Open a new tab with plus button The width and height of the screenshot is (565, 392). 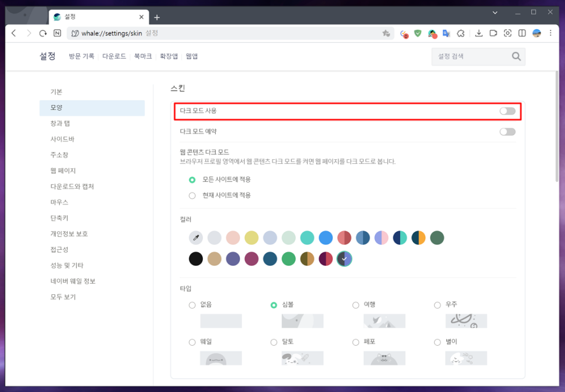tap(157, 18)
